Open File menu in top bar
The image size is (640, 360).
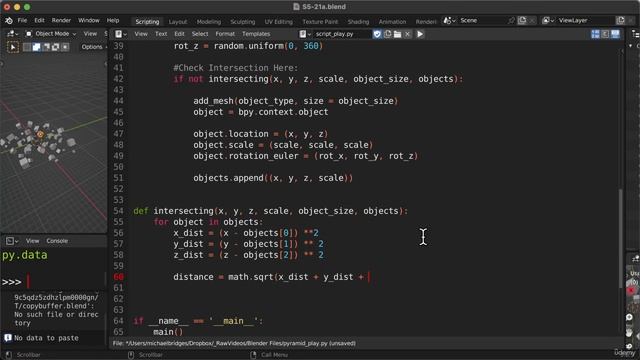tap(22, 20)
